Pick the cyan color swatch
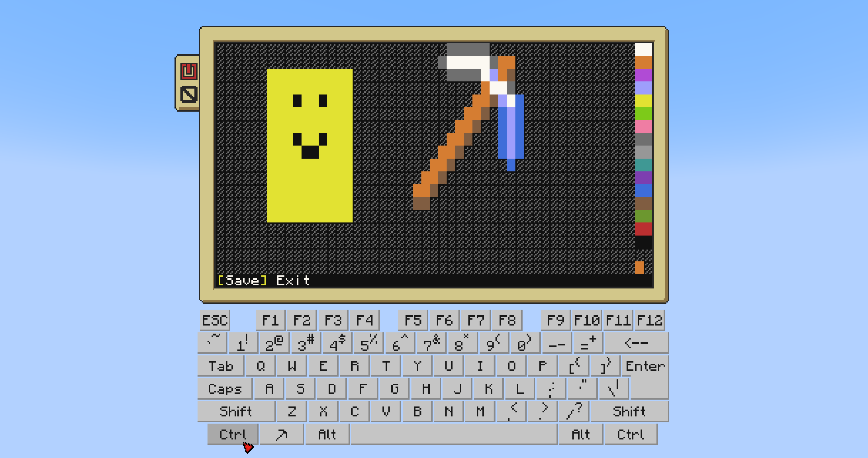This screenshot has width=868, height=458. 643,165
